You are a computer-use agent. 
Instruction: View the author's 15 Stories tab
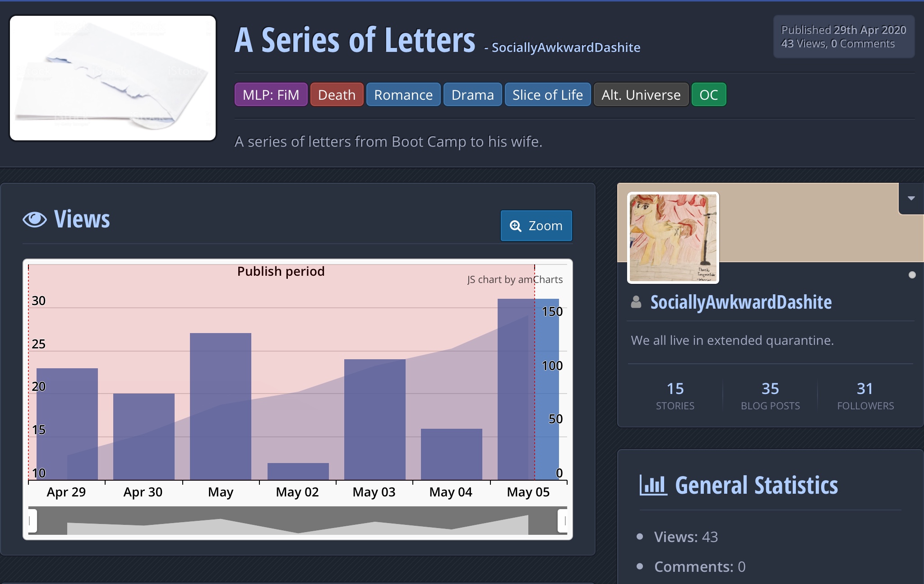click(675, 395)
